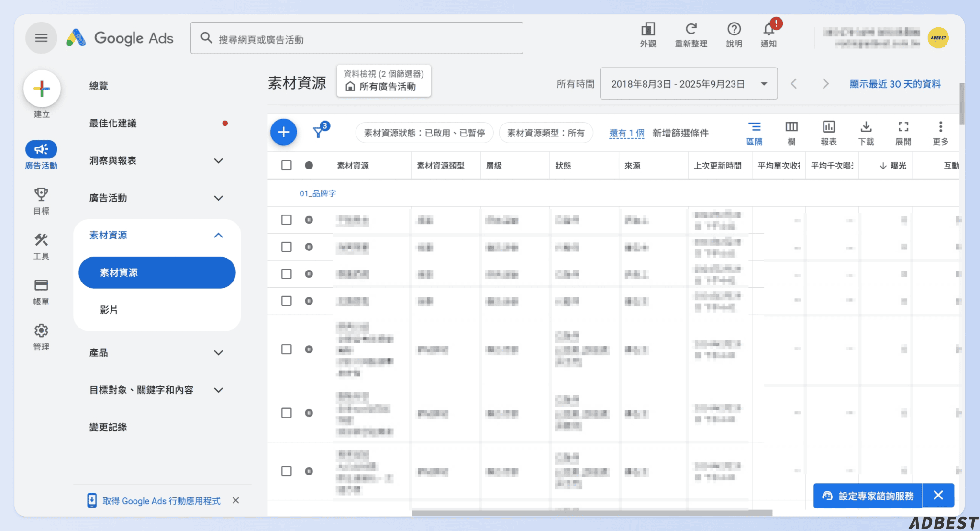Switch to the 影片 page in sidebar
980x531 pixels.
[110, 309]
